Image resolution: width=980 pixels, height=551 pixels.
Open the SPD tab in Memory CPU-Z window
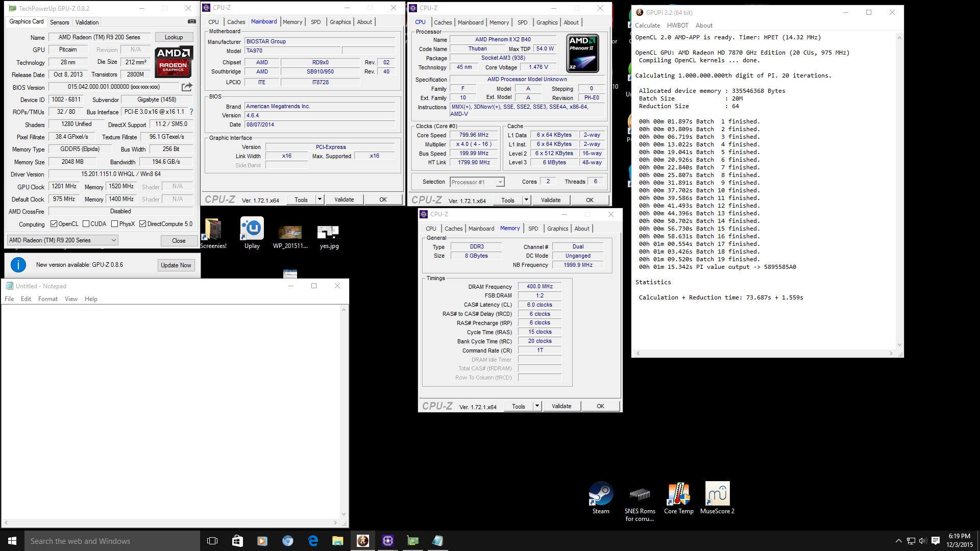[533, 229]
